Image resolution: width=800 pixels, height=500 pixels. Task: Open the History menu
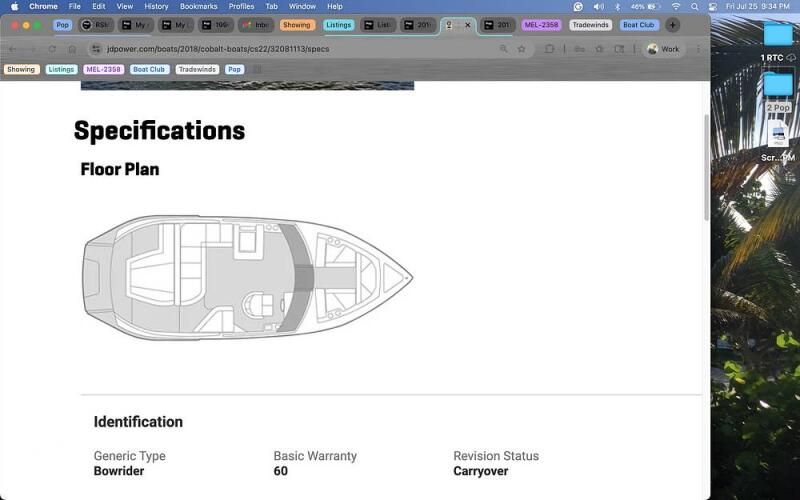[156, 7]
